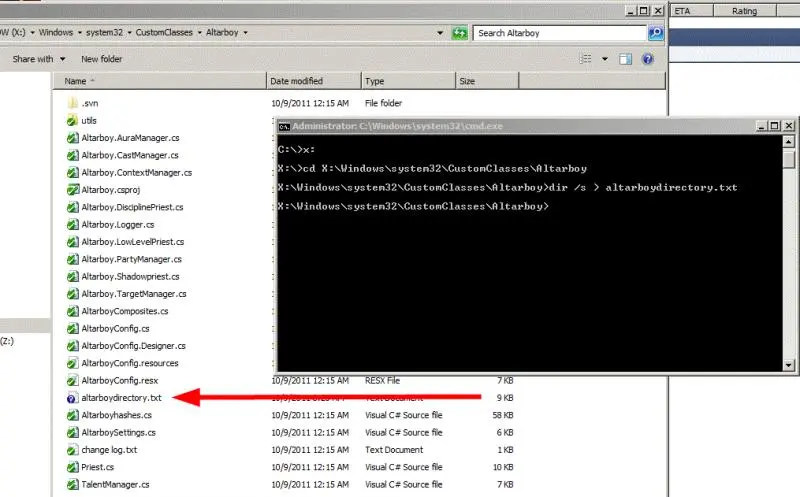Click the Explorer help question mark icon
This screenshot has height=497, width=800.
point(648,59)
